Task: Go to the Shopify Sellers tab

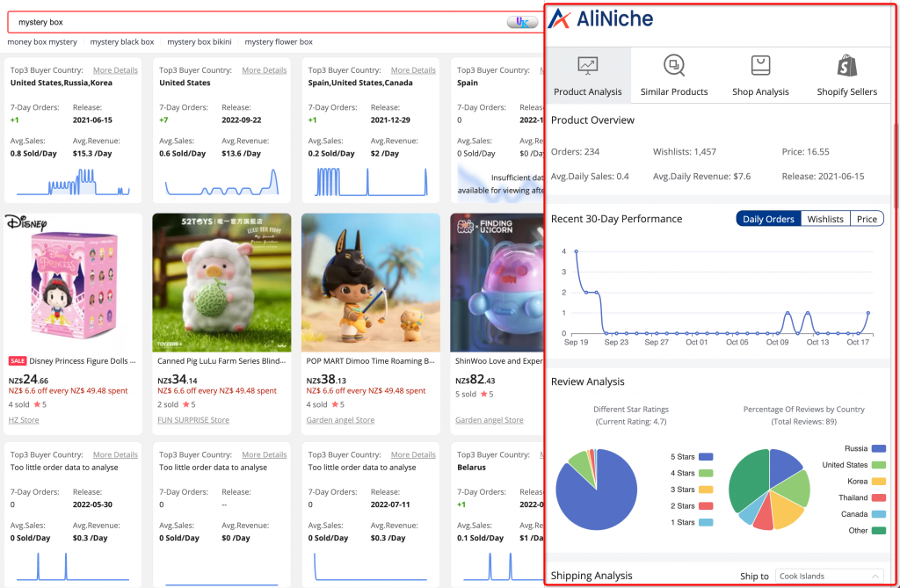Action: click(x=846, y=76)
